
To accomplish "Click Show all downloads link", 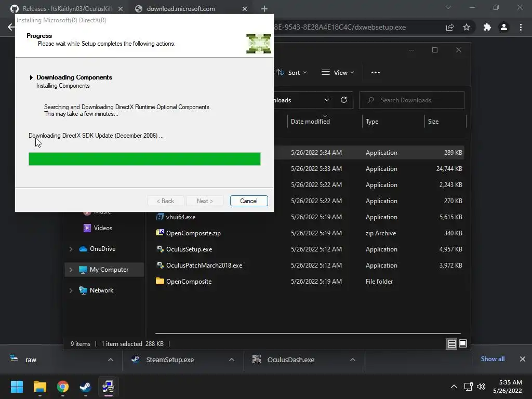I will pyautogui.click(x=493, y=359).
